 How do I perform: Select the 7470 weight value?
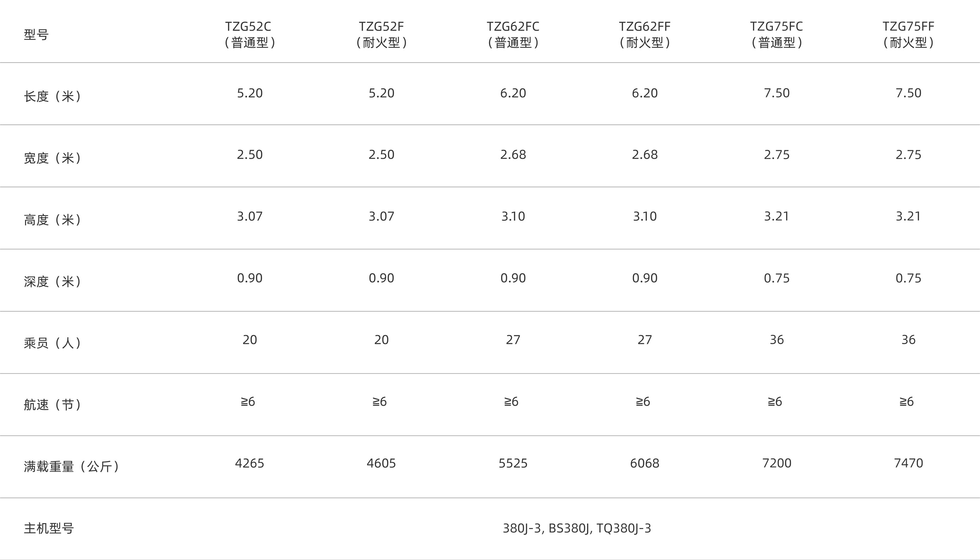(908, 463)
